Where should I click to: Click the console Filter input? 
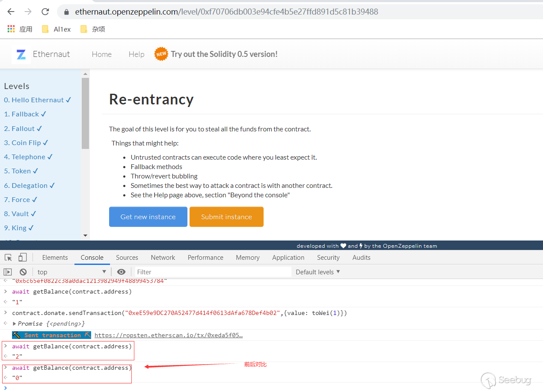213,272
